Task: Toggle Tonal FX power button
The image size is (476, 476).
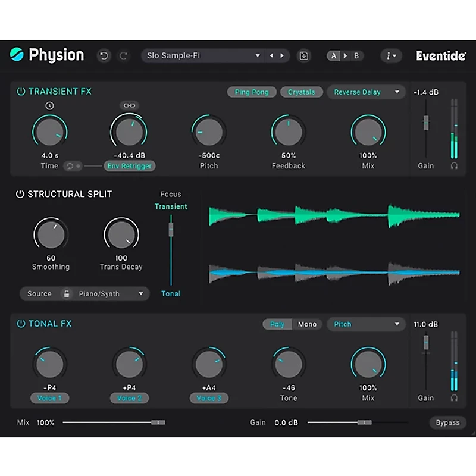Action: [21, 324]
